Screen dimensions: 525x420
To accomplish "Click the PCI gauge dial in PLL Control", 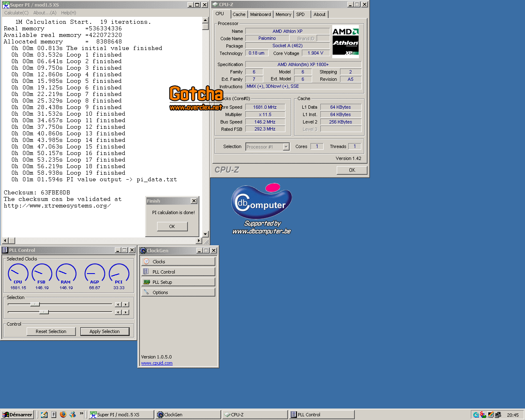I will [x=119, y=273].
